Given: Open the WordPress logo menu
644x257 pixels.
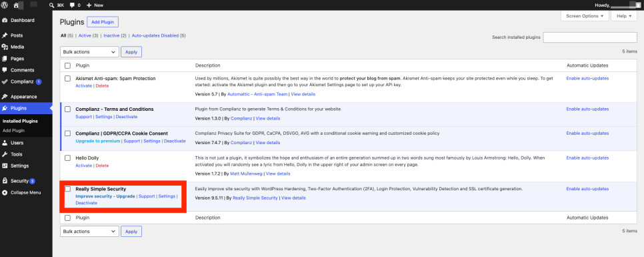Looking at the screenshot, I should (5, 5).
